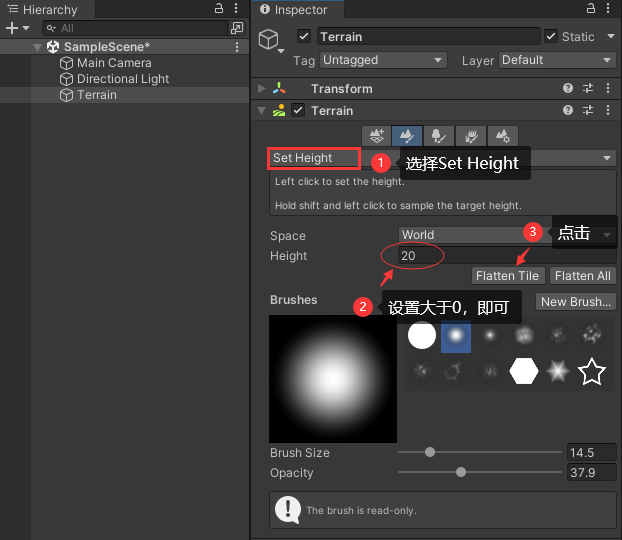The width and height of the screenshot is (622, 540).
Task: Select the Paint Terrain tool
Action: [x=407, y=136]
